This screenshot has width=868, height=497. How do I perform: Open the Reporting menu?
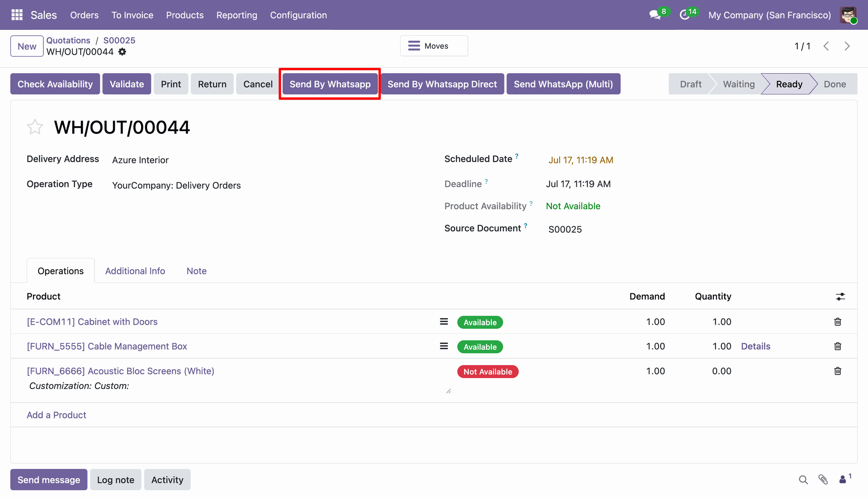[x=237, y=15]
